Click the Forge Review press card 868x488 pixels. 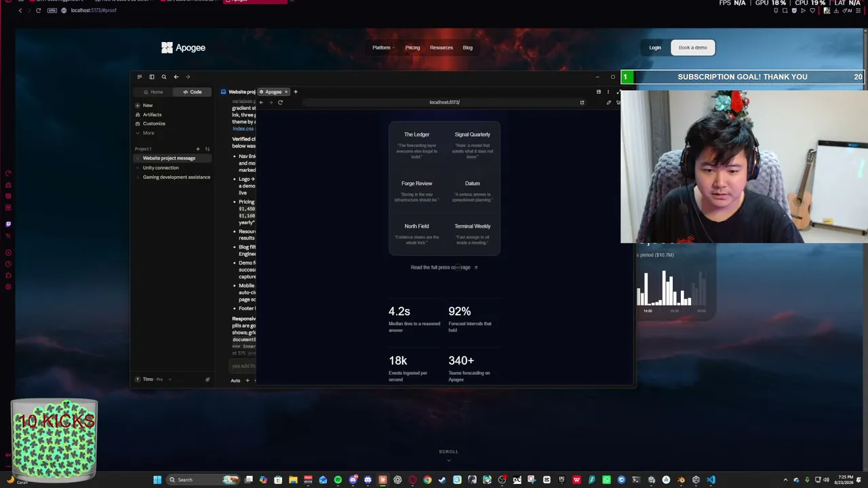tap(416, 191)
